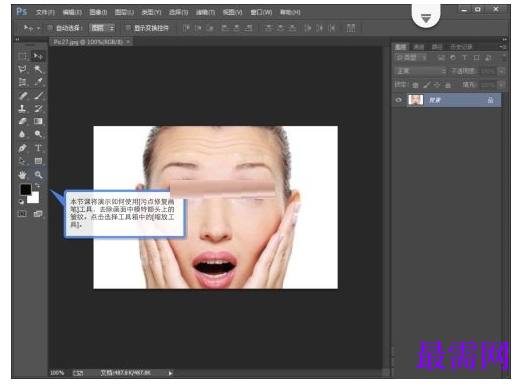The height and width of the screenshot is (387, 528).
Task: Select the Pen tool
Action: tap(23, 148)
